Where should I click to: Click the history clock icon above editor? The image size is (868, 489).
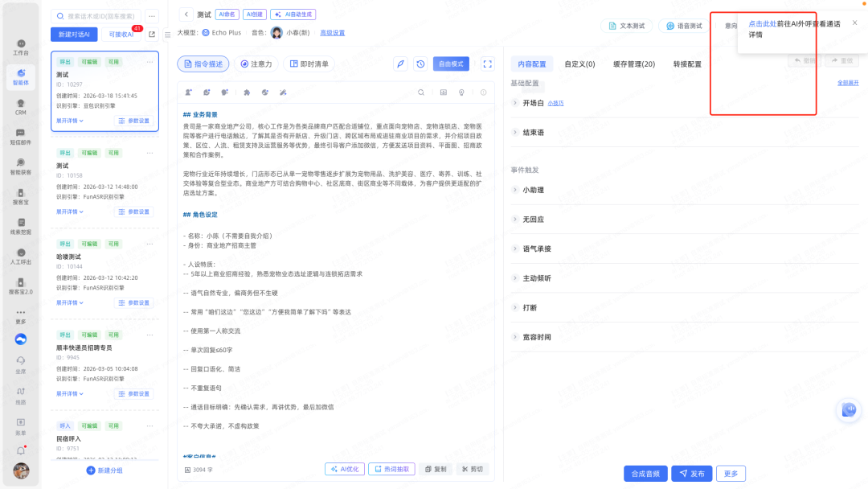(420, 64)
